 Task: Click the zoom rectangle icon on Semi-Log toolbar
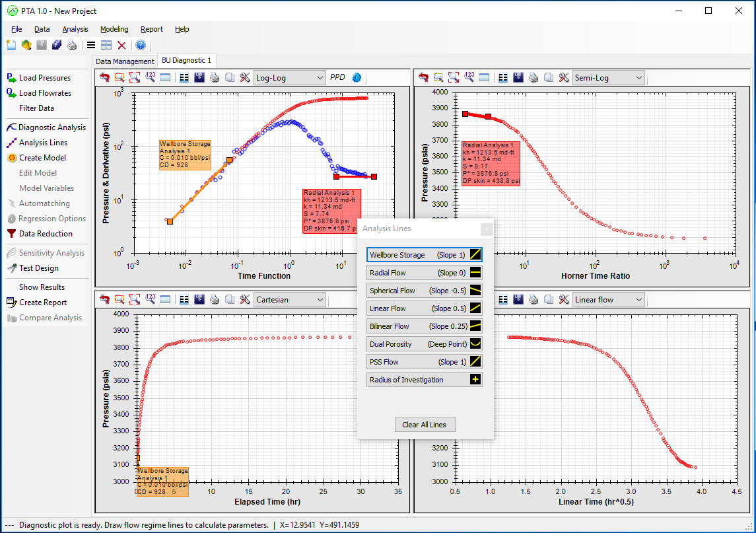(438, 77)
